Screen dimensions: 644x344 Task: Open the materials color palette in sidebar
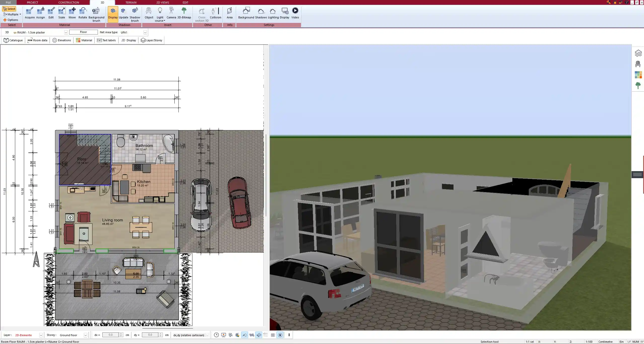click(x=638, y=75)
